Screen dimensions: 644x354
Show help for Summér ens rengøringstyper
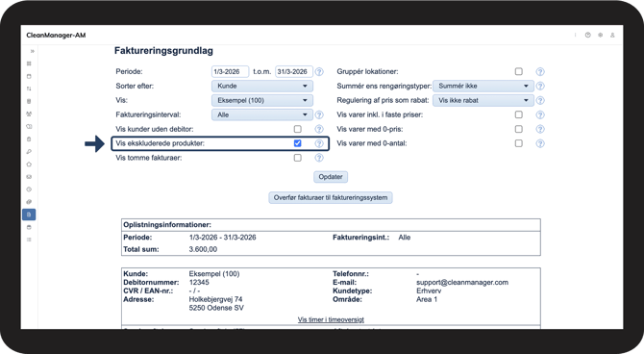540,86
